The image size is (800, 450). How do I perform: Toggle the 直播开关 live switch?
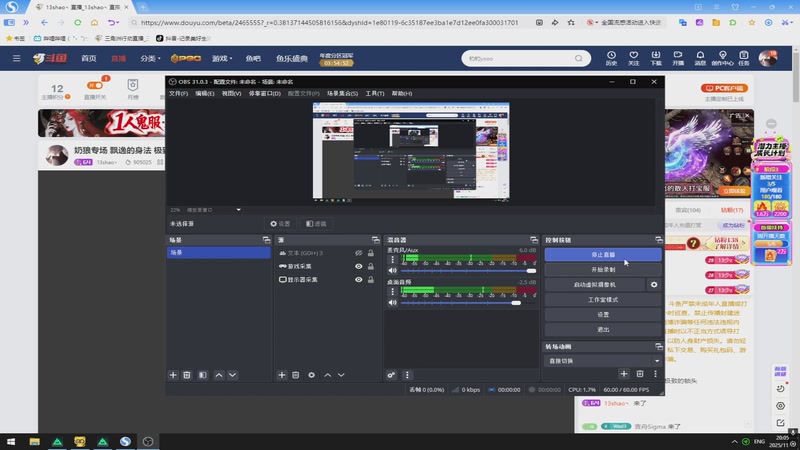click(95, 85)
